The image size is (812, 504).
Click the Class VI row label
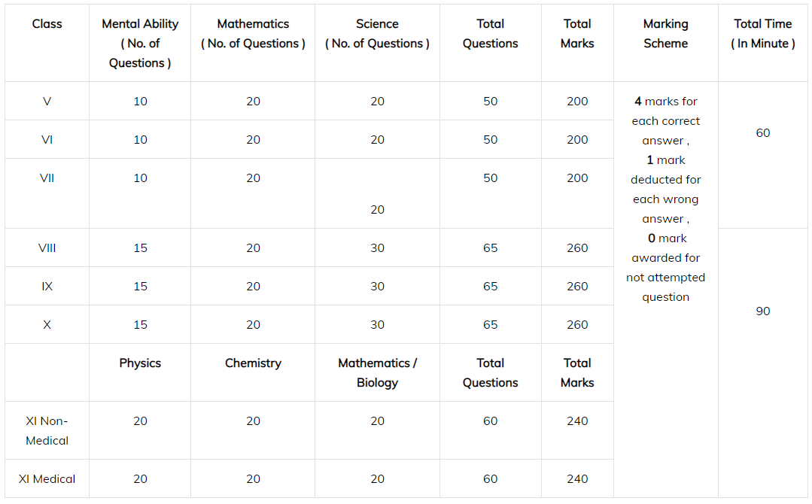point(47,140)
